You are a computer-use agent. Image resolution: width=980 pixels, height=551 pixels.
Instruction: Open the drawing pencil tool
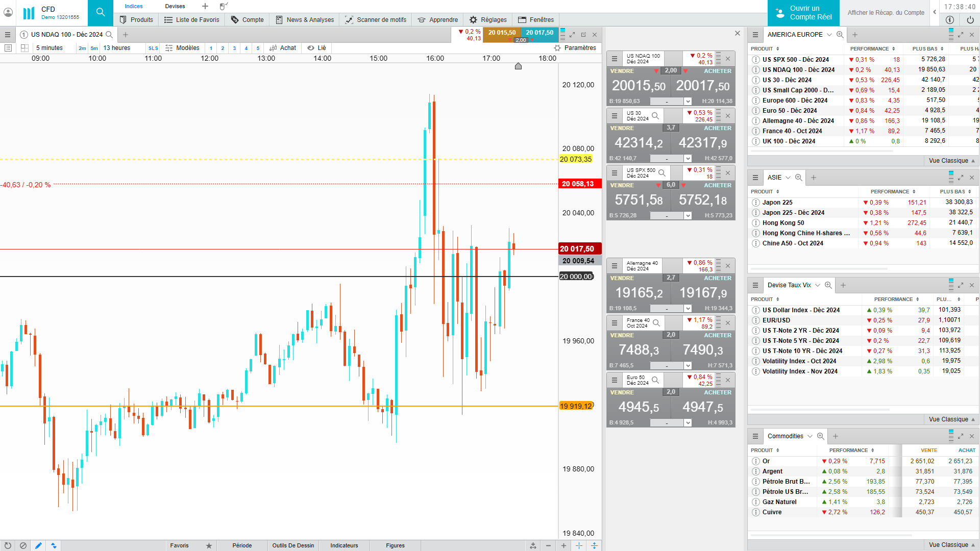(38, 545)
